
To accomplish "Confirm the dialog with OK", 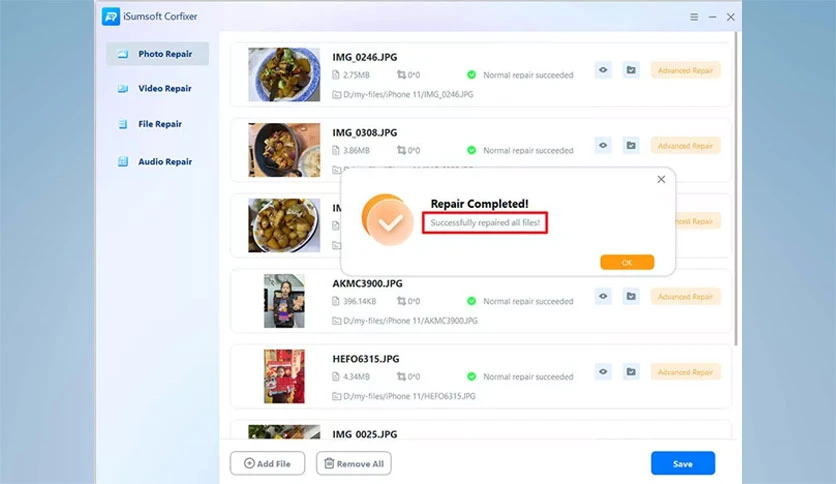I will [x=627, y=262].
